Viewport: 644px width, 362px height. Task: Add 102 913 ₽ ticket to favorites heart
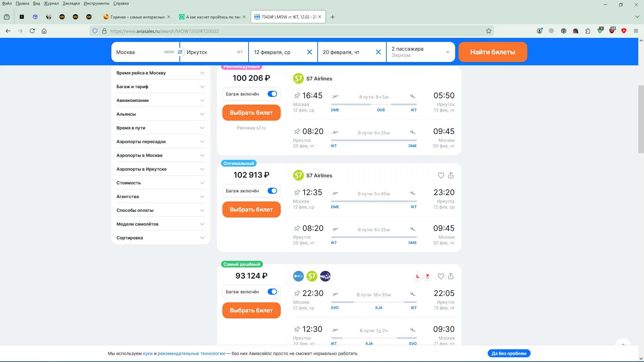[441, 175]
